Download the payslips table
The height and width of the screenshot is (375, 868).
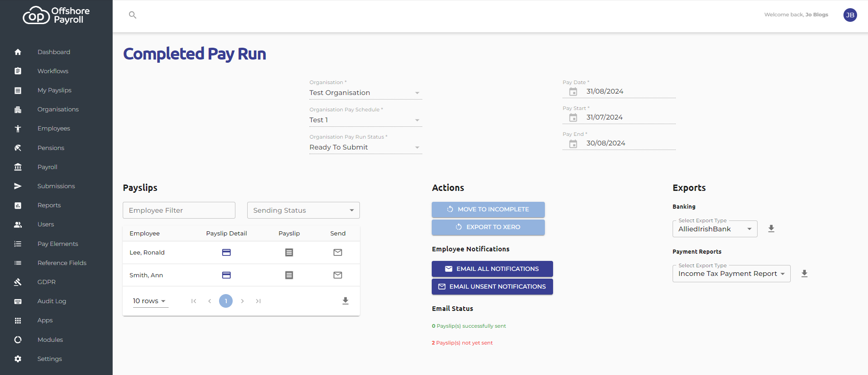[345, 301]
